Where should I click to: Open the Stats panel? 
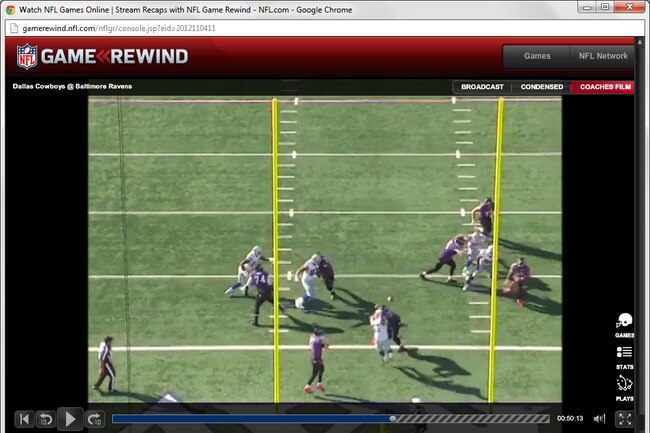point(624,358)
